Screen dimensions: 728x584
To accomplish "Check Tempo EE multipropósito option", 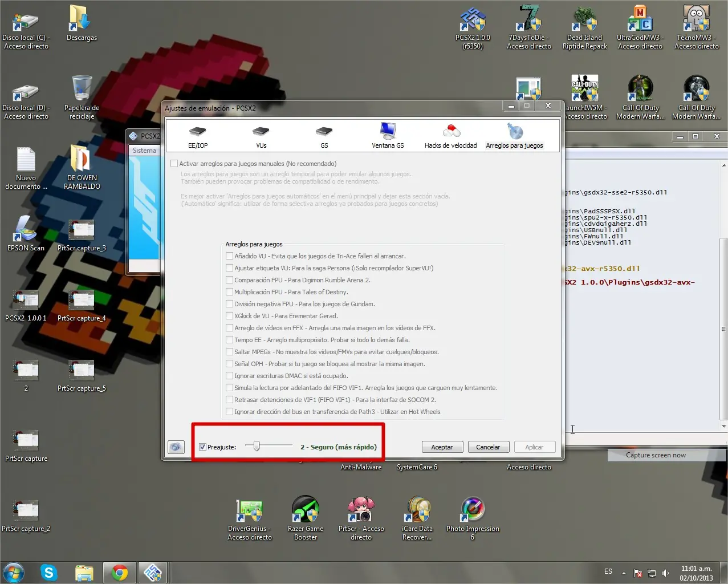I will point(229,340).
